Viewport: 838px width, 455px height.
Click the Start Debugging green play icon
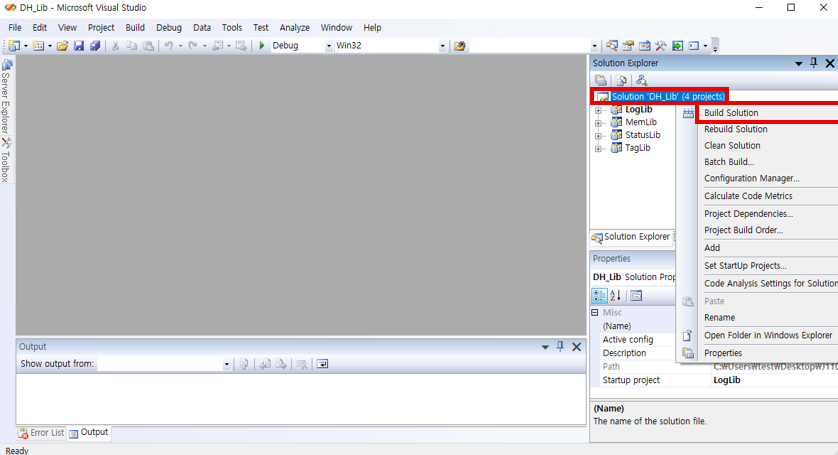pos(262,46)
